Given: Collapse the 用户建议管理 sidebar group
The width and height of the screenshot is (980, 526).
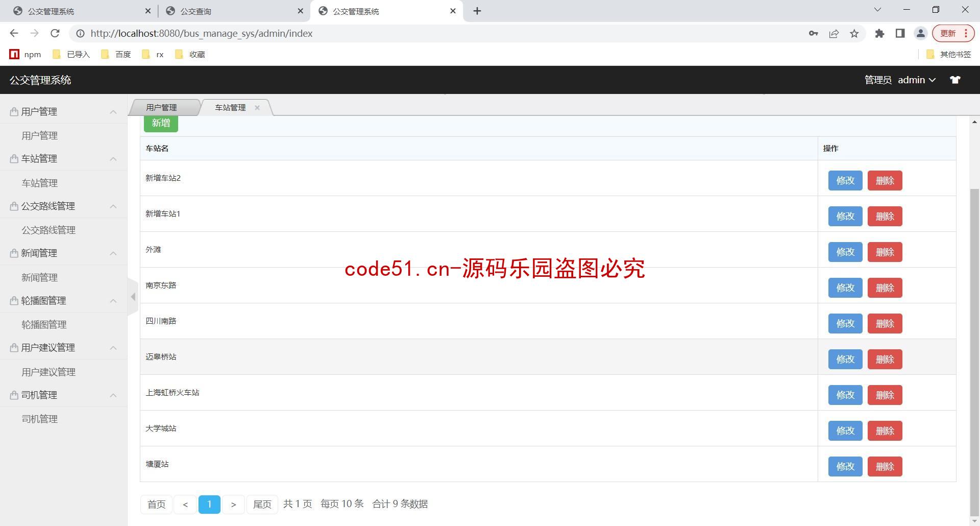Looking at the screenshot, I should click(x=63, y=348).
